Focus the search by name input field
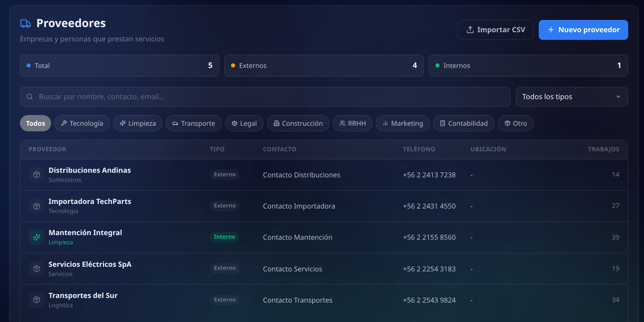644x322 pixels. click(x=265, y=97)
